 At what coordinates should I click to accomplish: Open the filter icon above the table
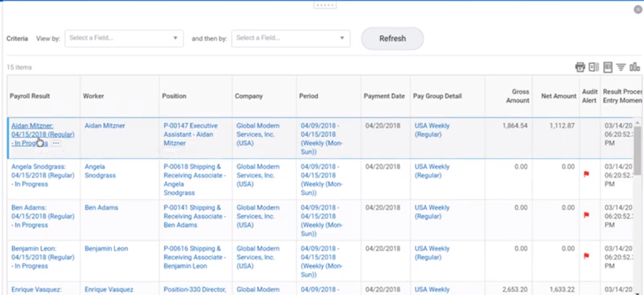(621, 67)
